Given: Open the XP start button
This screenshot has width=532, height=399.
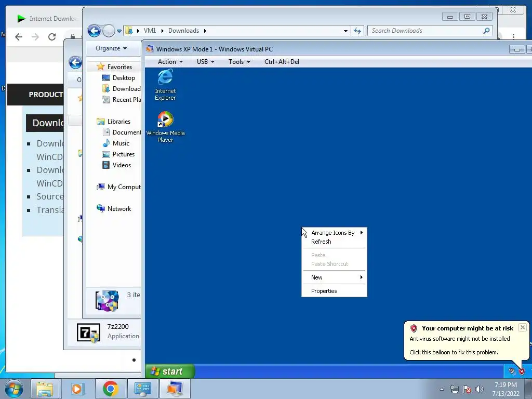Looking at the screenshot, I should click(x=170, y=371).
